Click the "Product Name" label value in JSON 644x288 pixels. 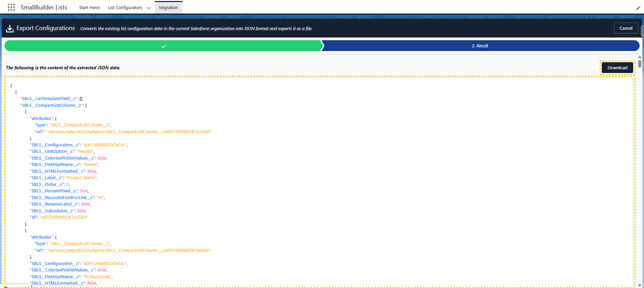(81, 178)
